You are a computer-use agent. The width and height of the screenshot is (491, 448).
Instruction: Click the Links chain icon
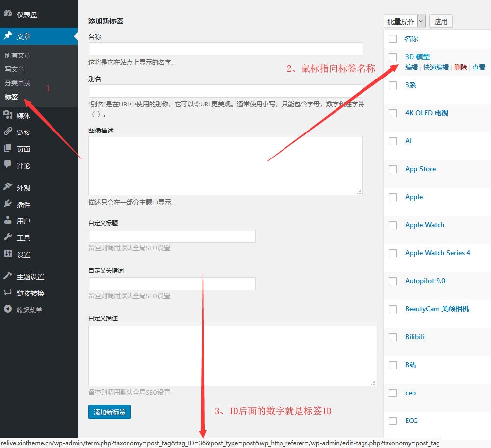click(8, 132)
